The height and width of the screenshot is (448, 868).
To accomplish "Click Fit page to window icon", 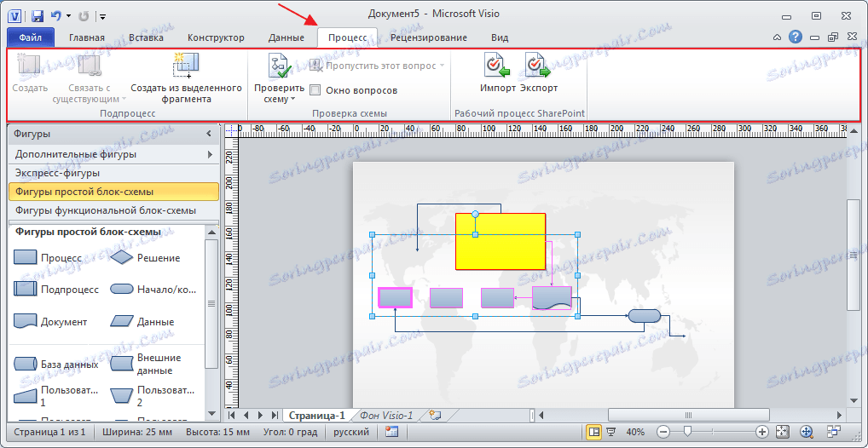I will tap(782, 432).
